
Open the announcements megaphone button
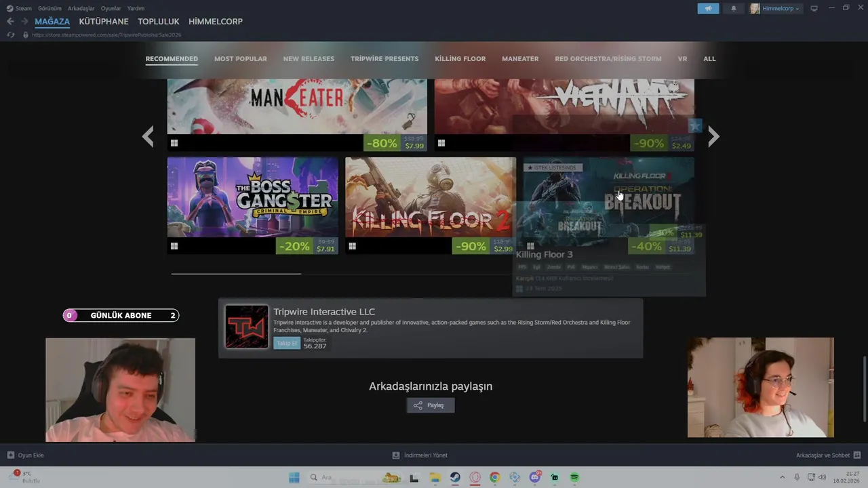(708, 8)
